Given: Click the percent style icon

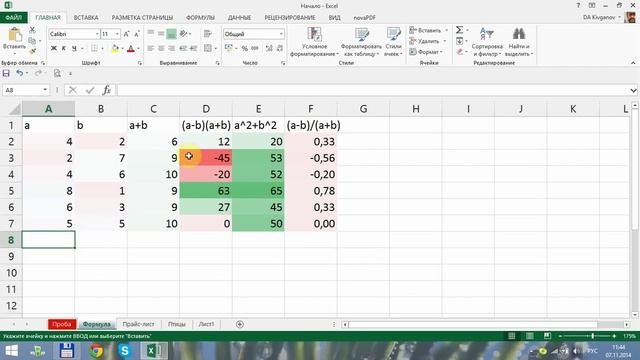Looking at the screenshot, I should tap(244, 49).
